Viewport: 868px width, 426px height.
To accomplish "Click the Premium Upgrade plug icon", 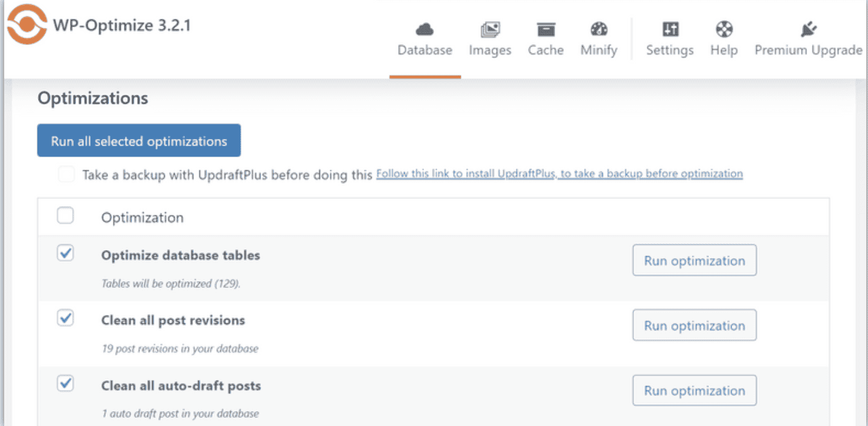I will pyautogui.click(x=808, y=28).
